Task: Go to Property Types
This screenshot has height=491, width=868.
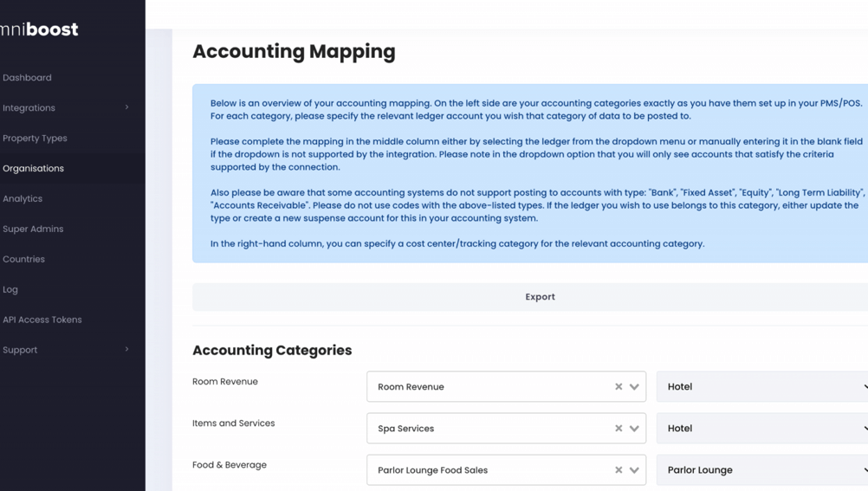Action: pos(35,139)
